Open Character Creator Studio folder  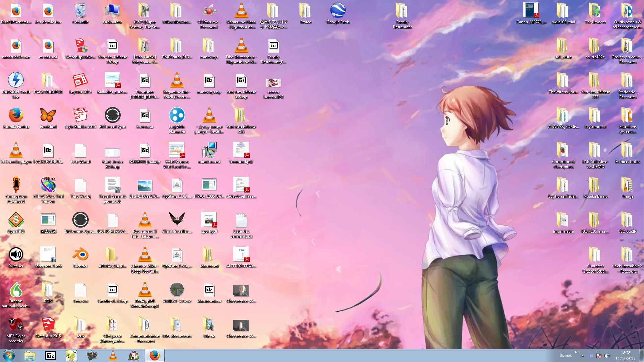[595, 260]
